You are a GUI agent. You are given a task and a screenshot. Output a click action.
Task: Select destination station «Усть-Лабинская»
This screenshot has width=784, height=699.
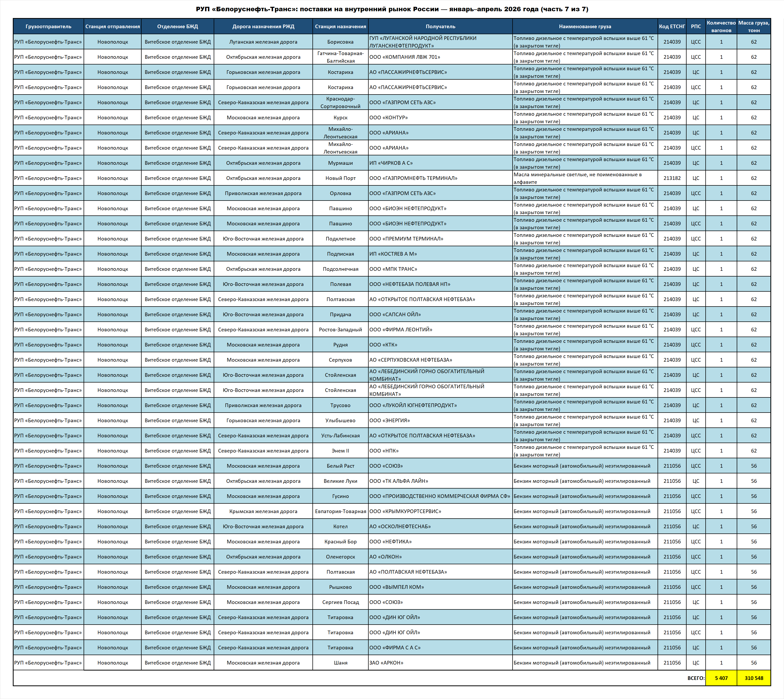click(340, 436)
